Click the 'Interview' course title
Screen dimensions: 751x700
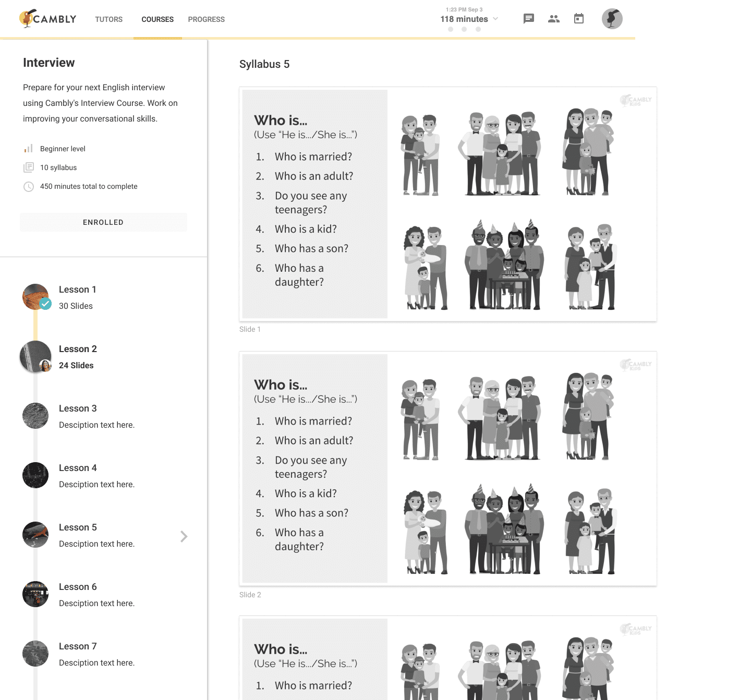point(49,63)
